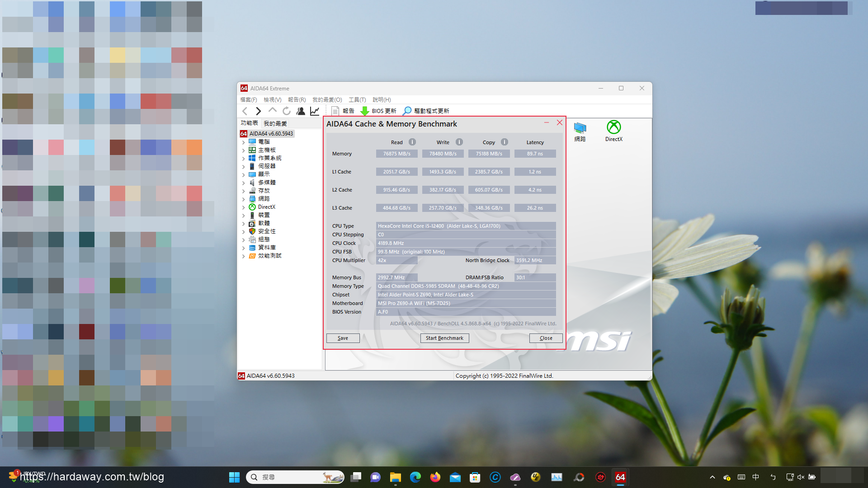Screen dimensions: 868x488
Task: Expand the 存放 tree node
Action: coord(243,191)
